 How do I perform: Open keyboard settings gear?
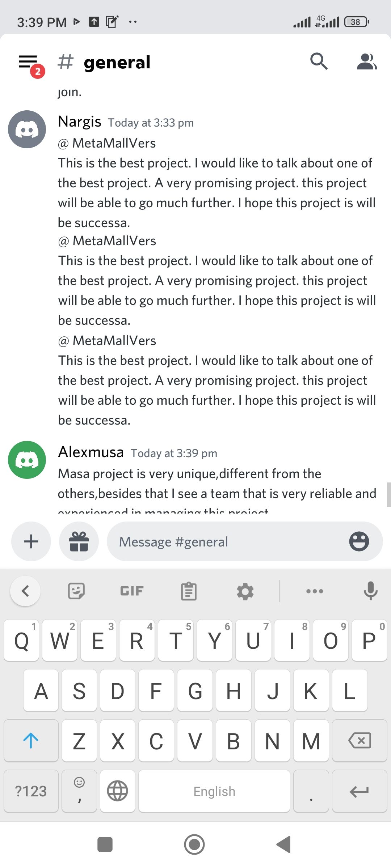tap(245, 592)
